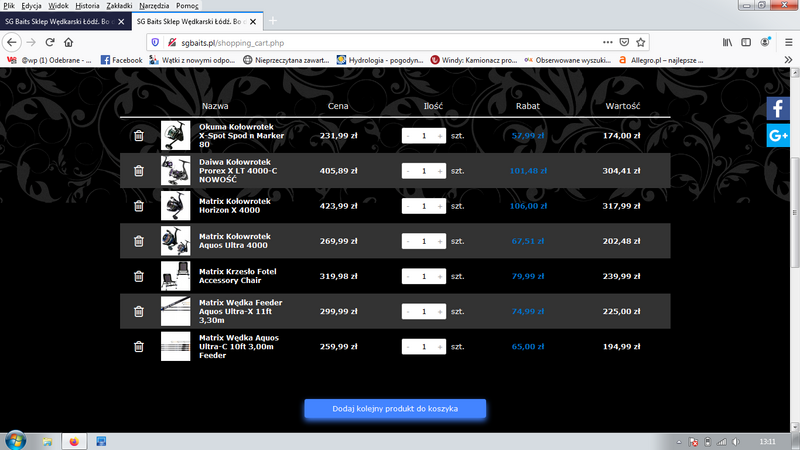Increase quantity of Matrix Aquos Ultra 4000
800x450 pixels.
440,241
